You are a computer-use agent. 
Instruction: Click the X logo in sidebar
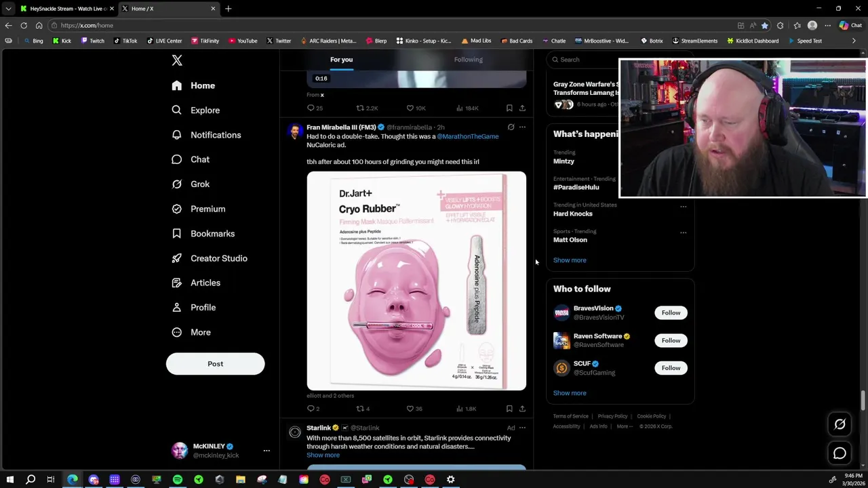point(177,60)
